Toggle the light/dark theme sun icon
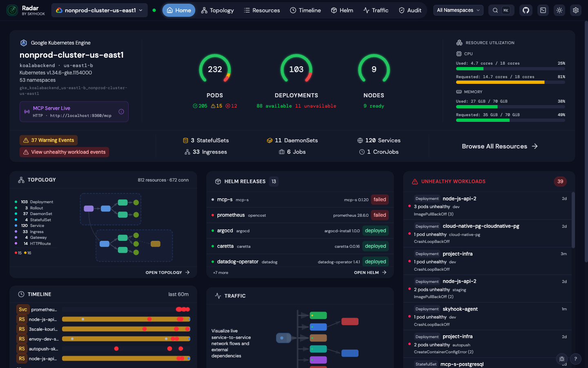 [559, 10]
